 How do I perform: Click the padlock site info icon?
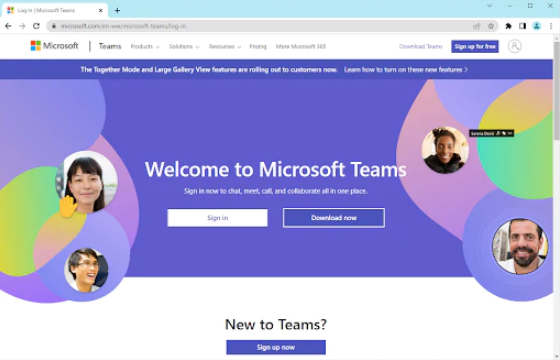tap(54, 26)
